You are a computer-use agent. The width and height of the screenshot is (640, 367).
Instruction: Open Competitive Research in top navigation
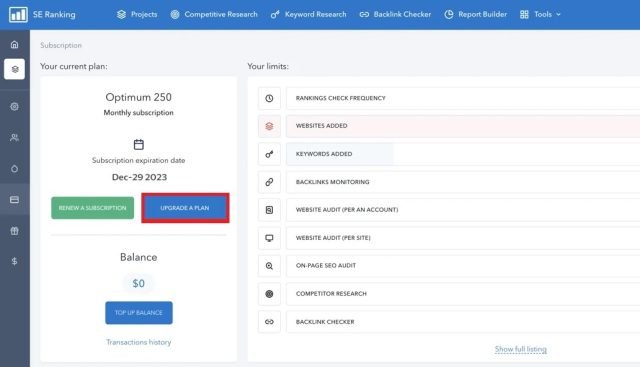[x=214, y=14]
